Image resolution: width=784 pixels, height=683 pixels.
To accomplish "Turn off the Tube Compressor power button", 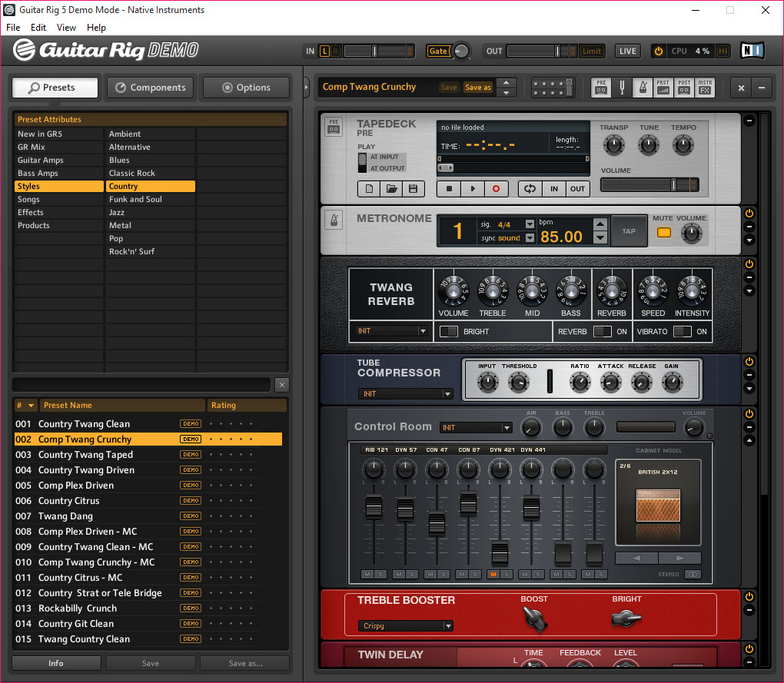I will pos(749,361).
